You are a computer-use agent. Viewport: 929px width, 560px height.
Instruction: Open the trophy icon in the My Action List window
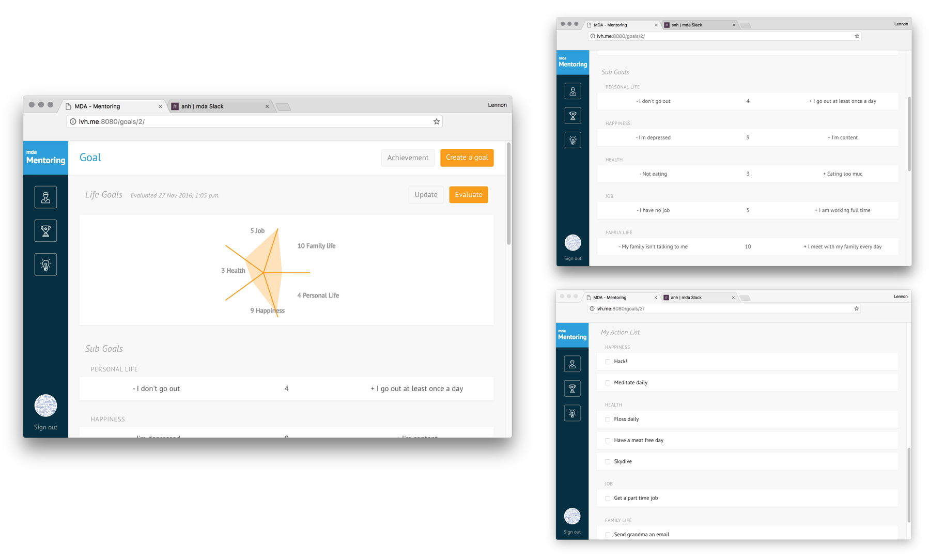(572, 388)
